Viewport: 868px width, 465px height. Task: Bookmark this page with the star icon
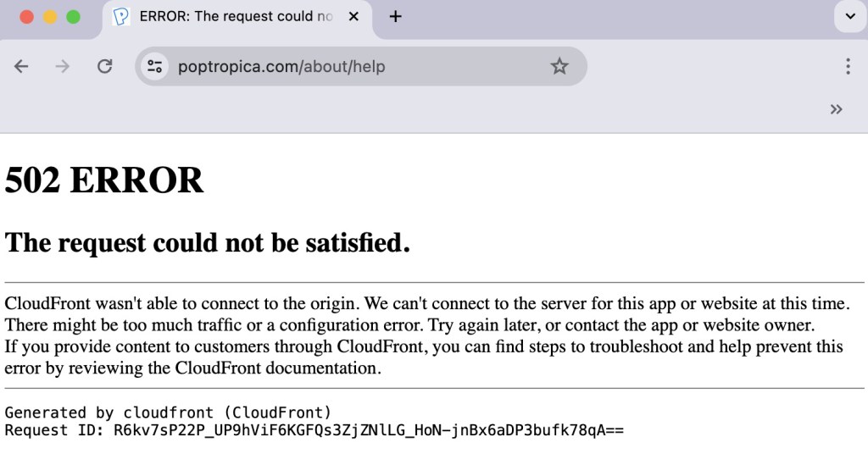[x=559, y=66]
